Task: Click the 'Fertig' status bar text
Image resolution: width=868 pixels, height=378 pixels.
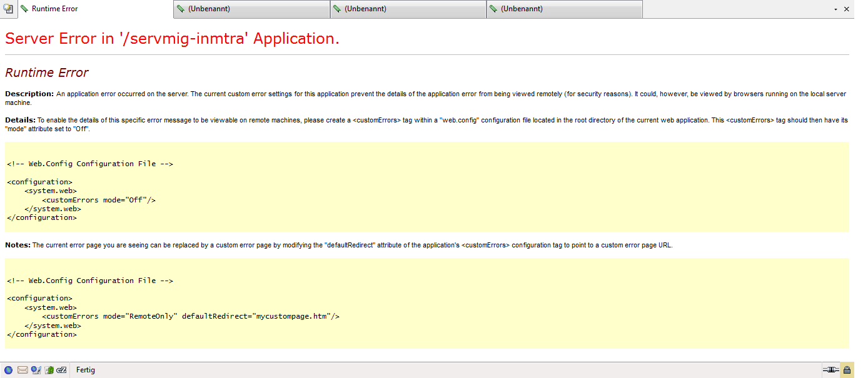Action: point(86,370)
